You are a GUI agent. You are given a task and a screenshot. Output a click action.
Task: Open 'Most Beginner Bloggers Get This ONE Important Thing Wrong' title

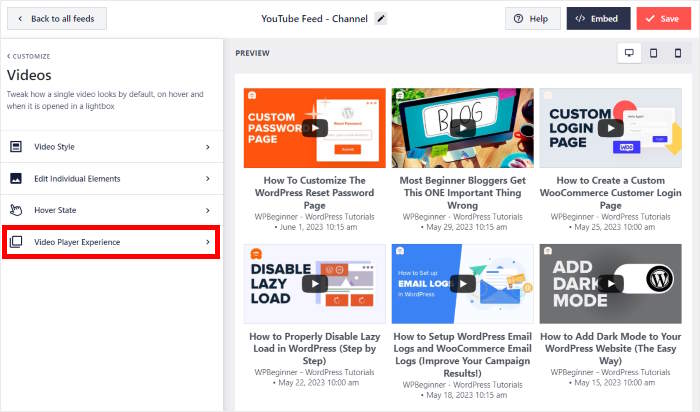[462, 193]
